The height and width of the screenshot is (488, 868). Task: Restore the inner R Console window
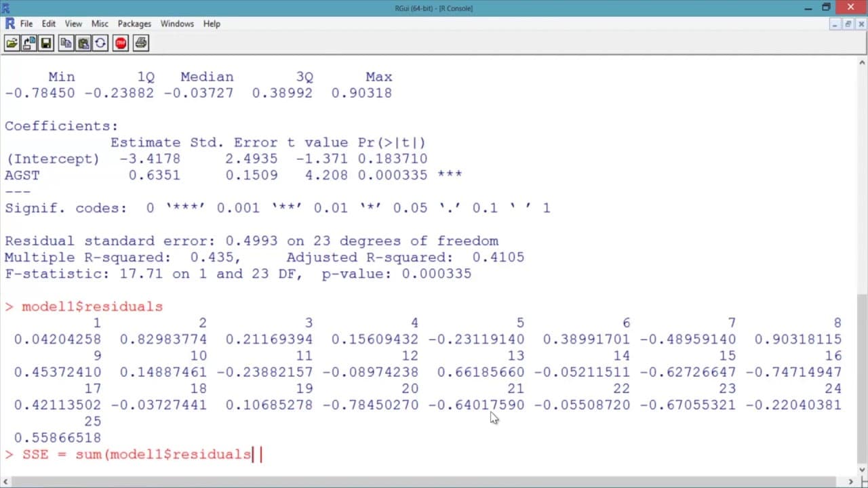coord(848,24)
